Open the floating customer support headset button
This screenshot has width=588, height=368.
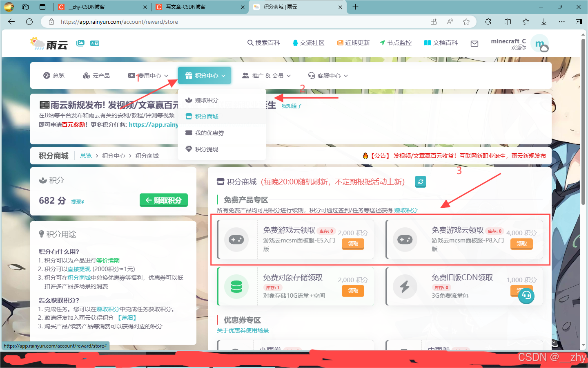tap(526, 295)
